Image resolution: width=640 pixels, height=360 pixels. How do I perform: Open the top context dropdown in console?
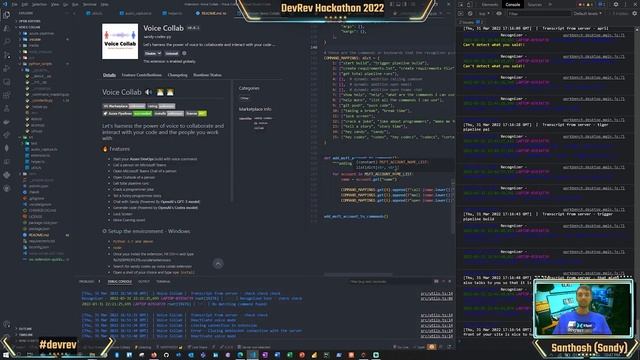click(484, 13)
